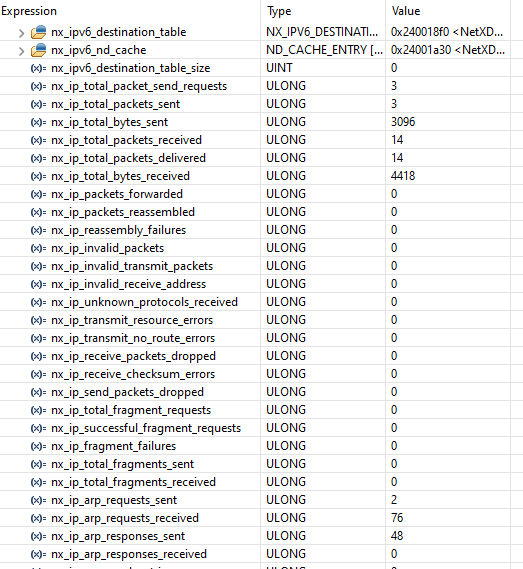523x569 pixels.
Task: Click variable icon beside nx_ip_receive_packets_dropped
Action: point(38,356)
